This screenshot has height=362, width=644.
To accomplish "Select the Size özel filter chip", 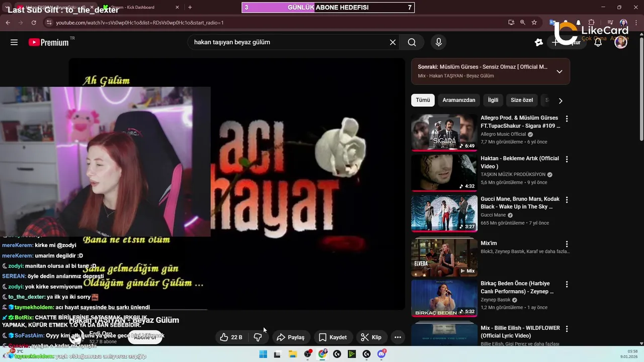I will tap(522, 100).
